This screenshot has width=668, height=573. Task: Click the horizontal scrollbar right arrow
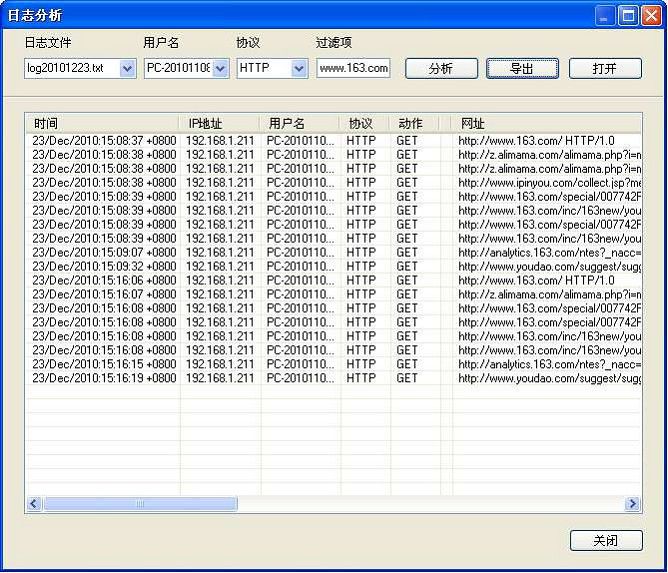coord(633,504)
